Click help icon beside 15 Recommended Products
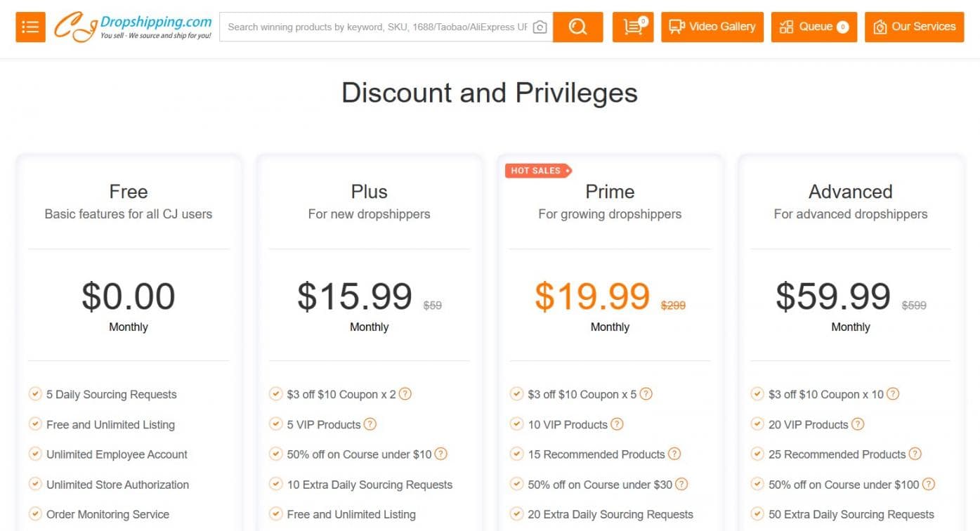 674,454
